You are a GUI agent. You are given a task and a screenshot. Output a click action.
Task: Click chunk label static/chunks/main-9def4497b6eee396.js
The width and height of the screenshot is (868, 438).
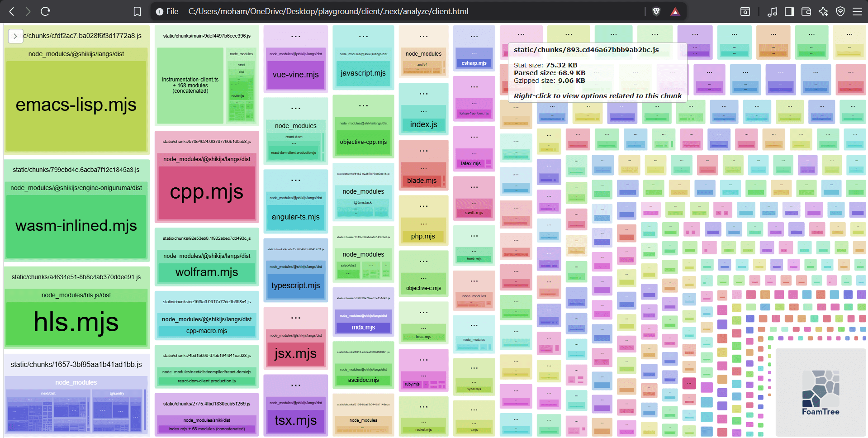click(207, 36)
